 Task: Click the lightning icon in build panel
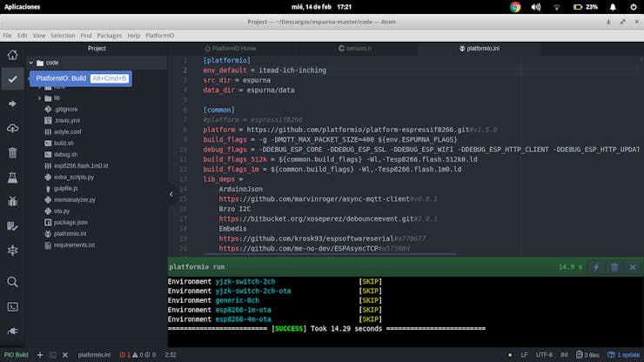pos(596,267)
